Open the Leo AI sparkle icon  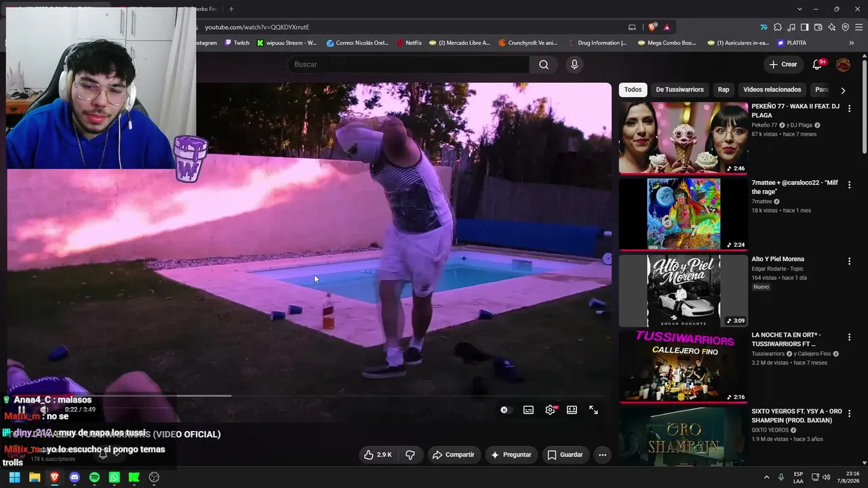click(831, 27)
